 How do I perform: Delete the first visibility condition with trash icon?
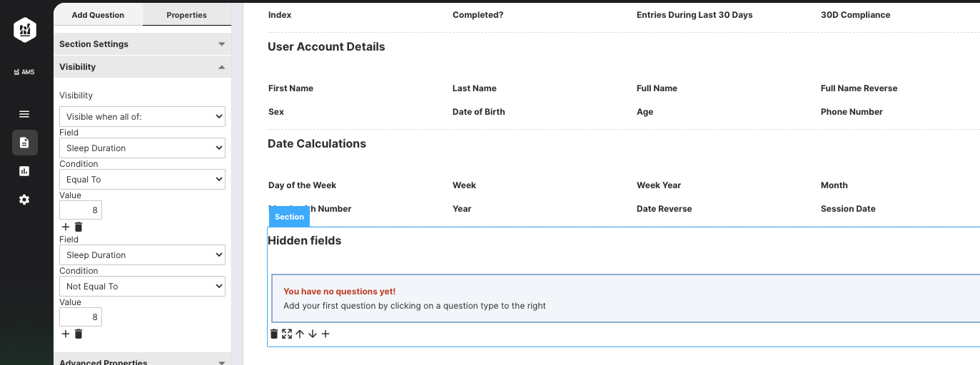point(79,227)
